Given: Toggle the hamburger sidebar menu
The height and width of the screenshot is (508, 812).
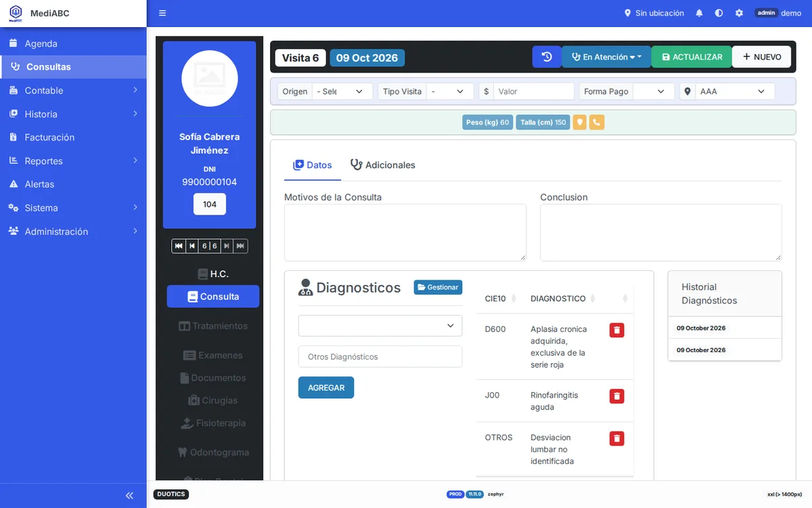Looking at the screenshot, I should click(x=162, y=13).
